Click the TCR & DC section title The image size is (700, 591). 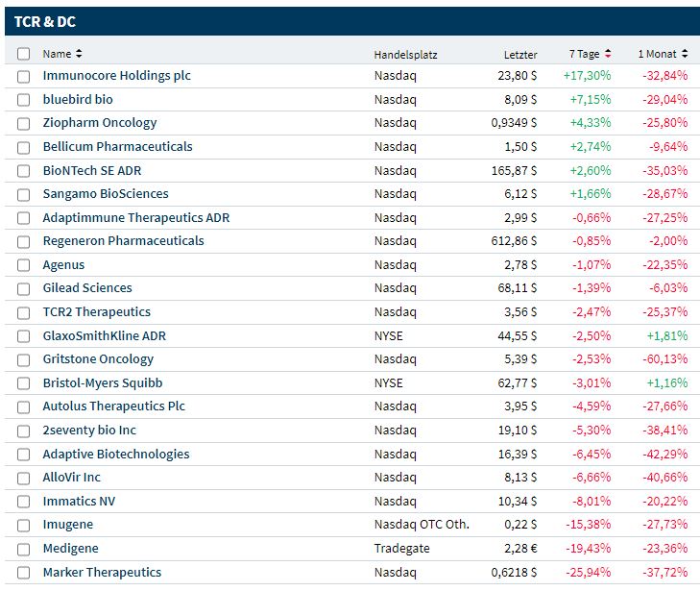pyautogui.click(x=45, y=21)
